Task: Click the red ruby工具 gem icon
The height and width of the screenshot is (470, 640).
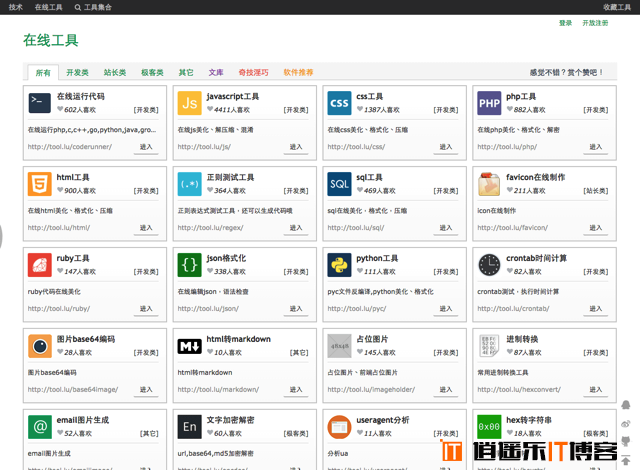Action: click(40, 265)
